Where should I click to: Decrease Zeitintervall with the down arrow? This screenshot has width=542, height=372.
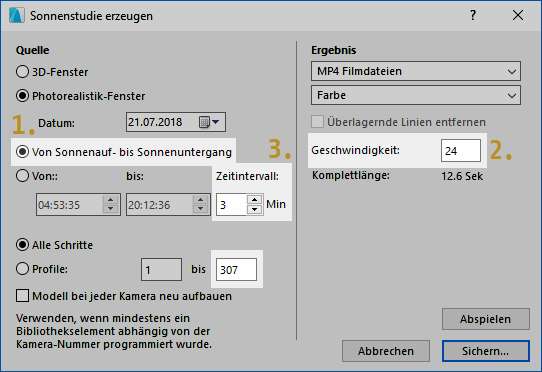(255, 210)
